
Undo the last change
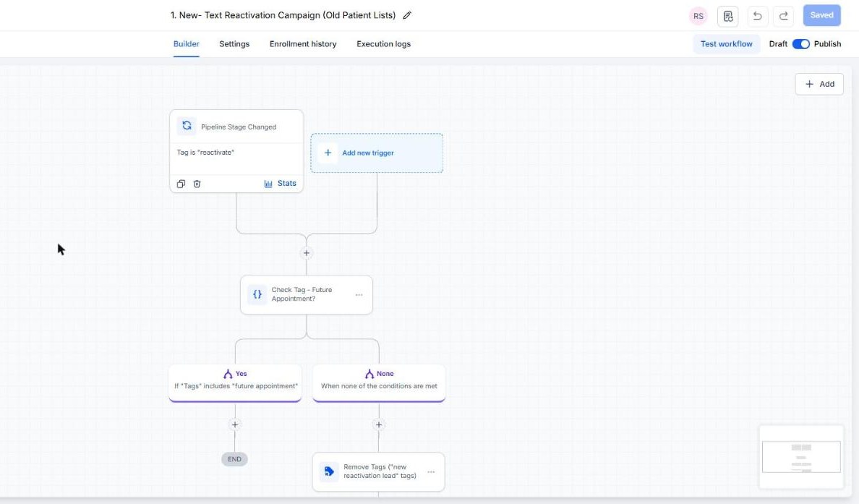pos(757,16)
